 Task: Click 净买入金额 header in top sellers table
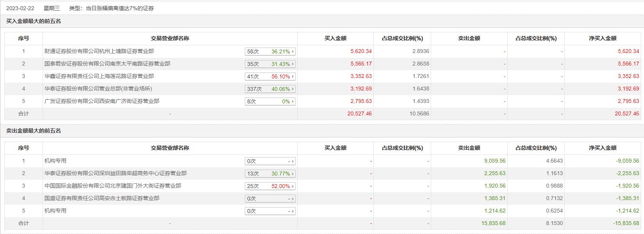pyautogui.click(x=603, y=148)
